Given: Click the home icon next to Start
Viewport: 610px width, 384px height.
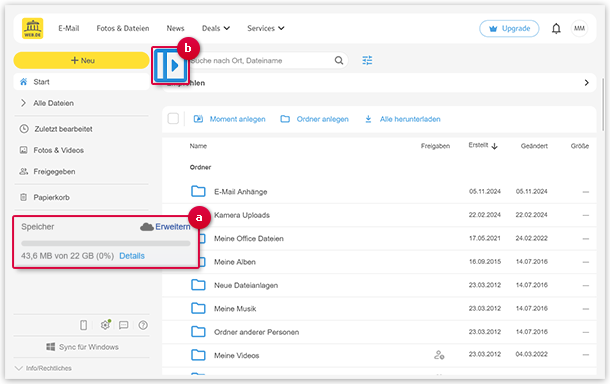Looking at the screenshot, I should [24, 82].
